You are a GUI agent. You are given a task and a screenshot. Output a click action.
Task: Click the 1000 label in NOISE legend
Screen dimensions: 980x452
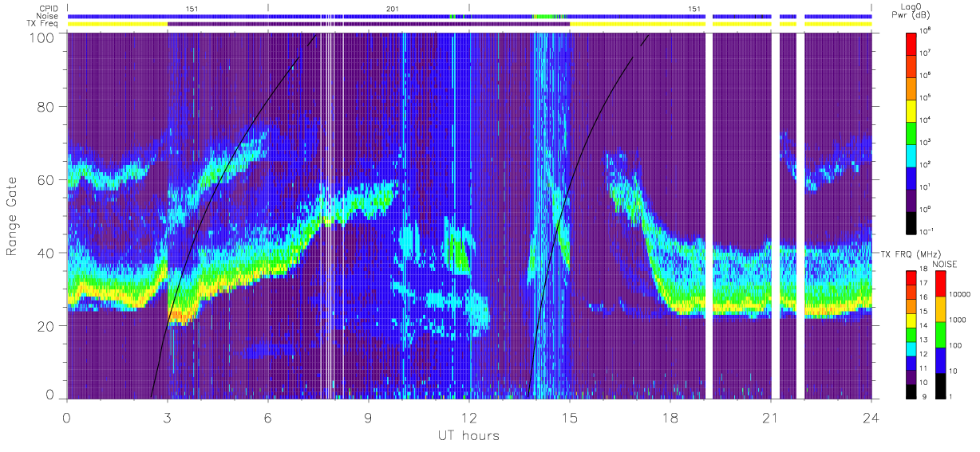956,320
